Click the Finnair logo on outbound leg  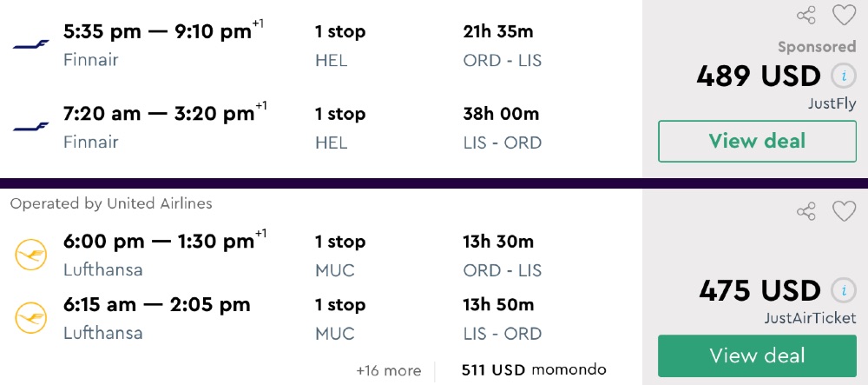31,45
